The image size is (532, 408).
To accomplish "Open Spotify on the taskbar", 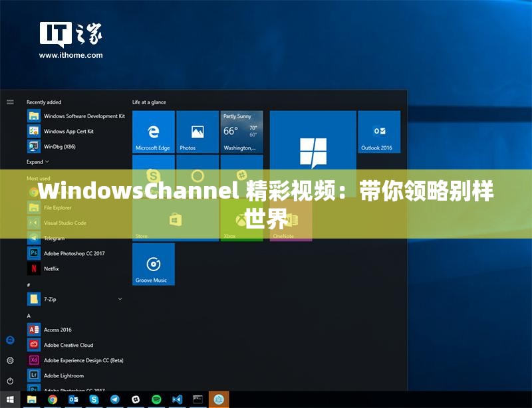I will [156, 399].
